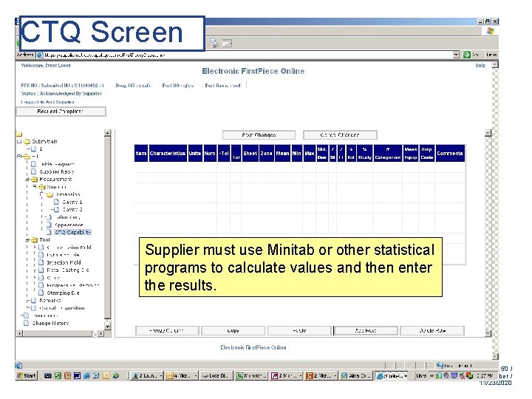This screenshot has width=532, height=399.
Task: Click down arrow of table area scrollbar
Action: (x=488, y=333)
